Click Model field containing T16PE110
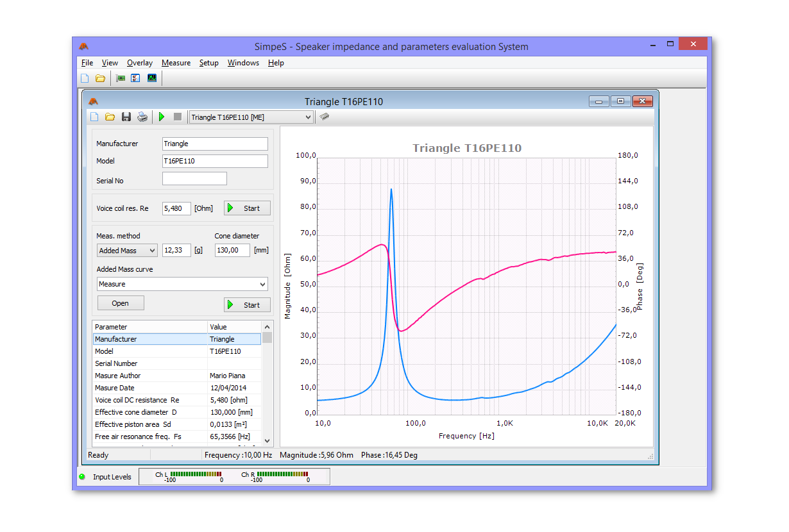Screen dimensions: 789x532 pos(215,161)
